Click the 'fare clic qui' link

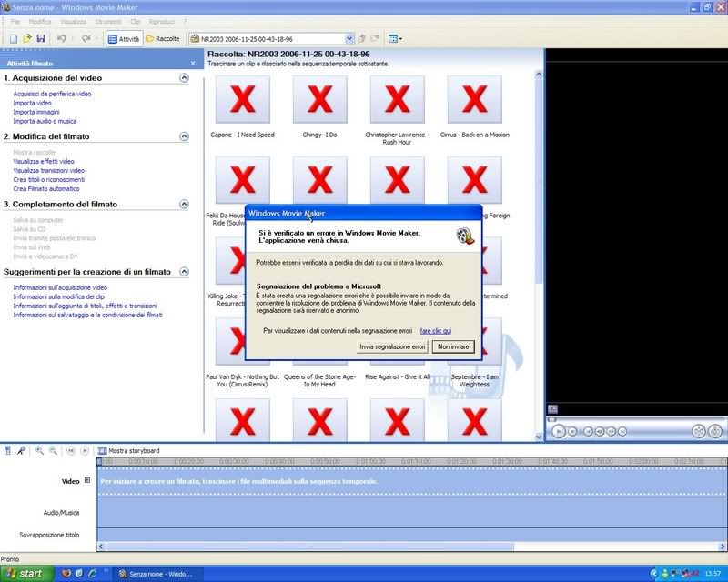[x=435, y=331]
